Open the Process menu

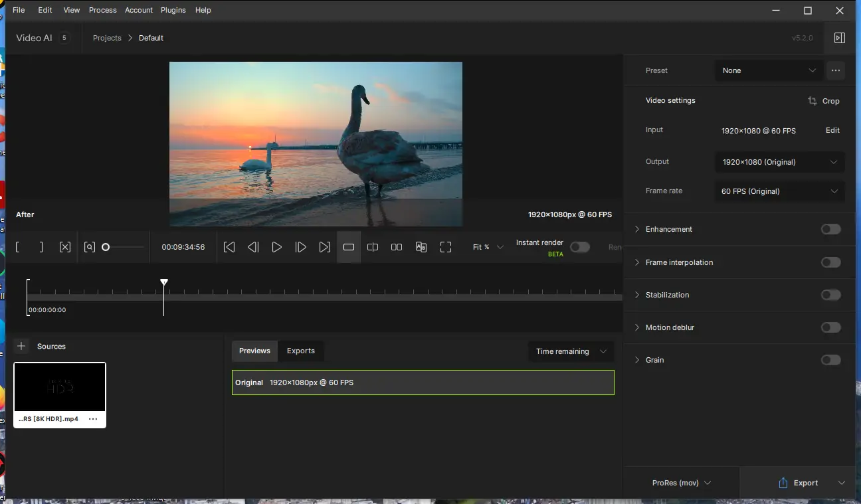pyautogui.click(x=102, y=10)
